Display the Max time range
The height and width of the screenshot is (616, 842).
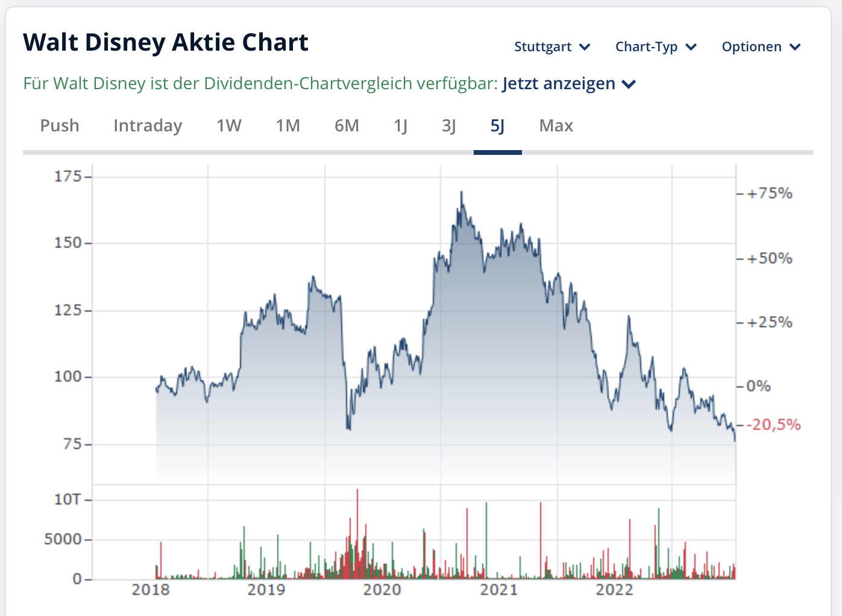tap(556, 125)
